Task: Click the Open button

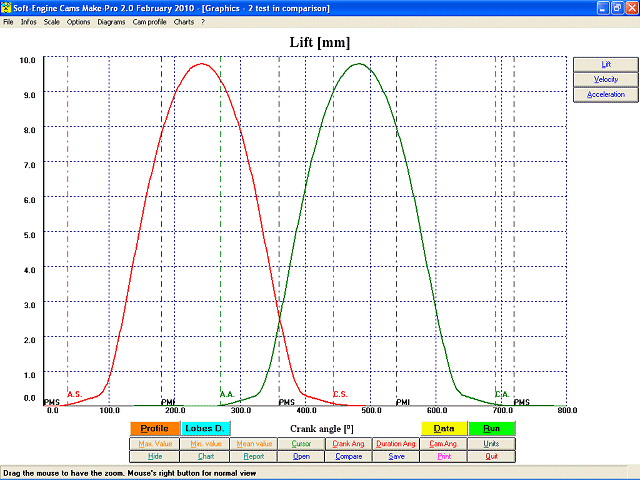Action: 301,456
